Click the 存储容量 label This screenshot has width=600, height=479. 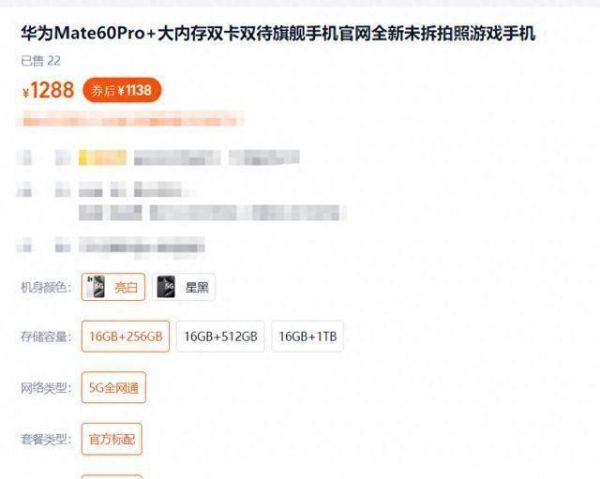point(46,337)
